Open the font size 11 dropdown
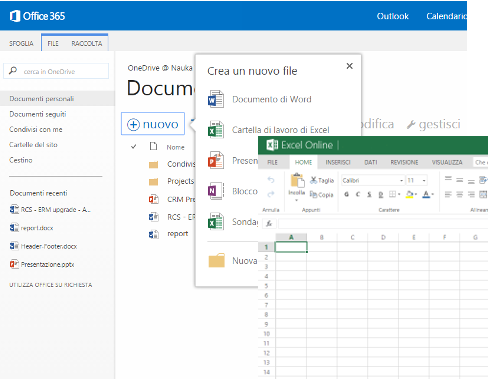The height and width of the screenshot is (379, 488). click(x=424, y=180)
